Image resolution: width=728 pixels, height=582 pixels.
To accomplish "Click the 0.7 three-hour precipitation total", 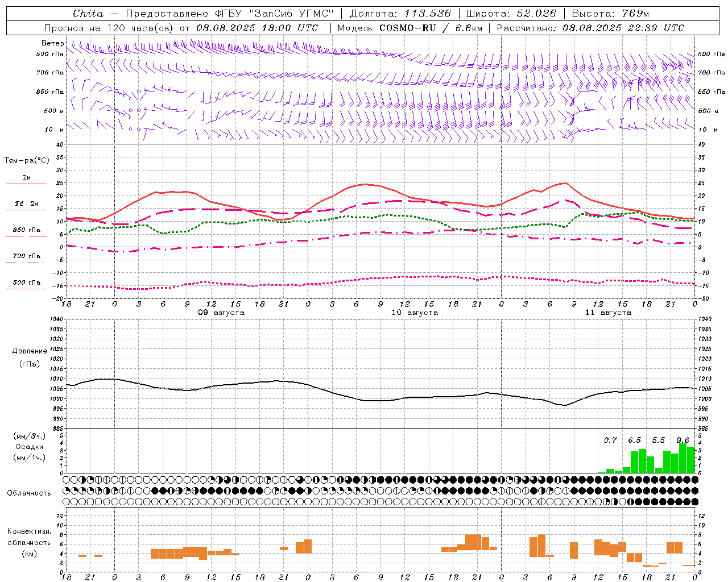I will pos(610,440).
